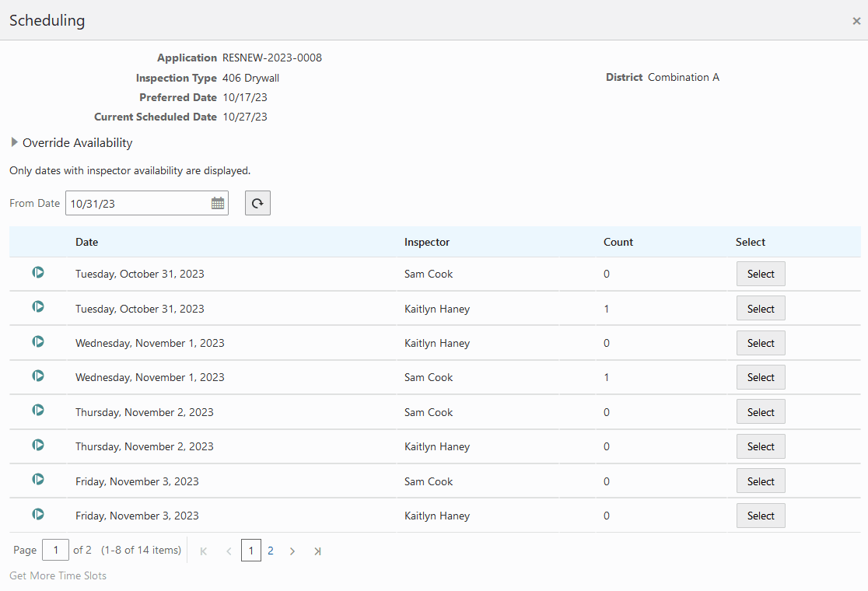This screenshot has width=868, height=591.
Task: Switch to page 2 of results
Action: pyautogui.click(x=270, y=551)
